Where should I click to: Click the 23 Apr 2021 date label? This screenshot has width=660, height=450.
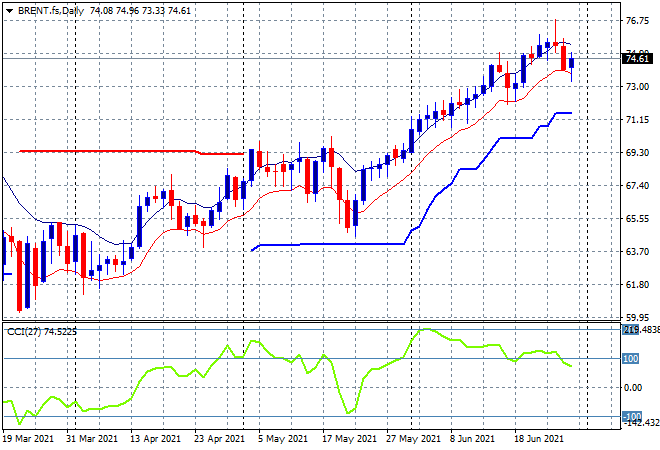coord(219,439)
